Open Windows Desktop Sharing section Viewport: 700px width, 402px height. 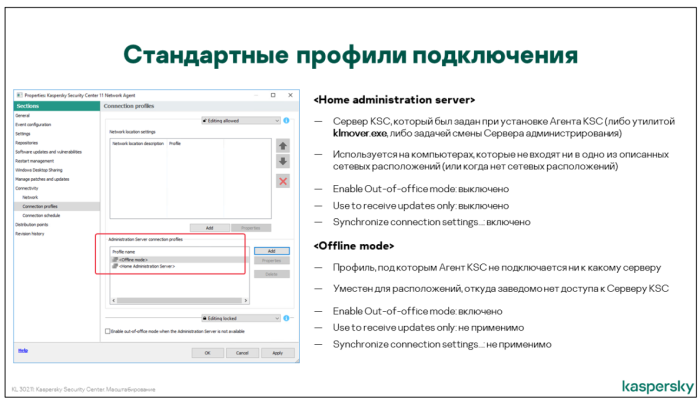tap(39, 170)
